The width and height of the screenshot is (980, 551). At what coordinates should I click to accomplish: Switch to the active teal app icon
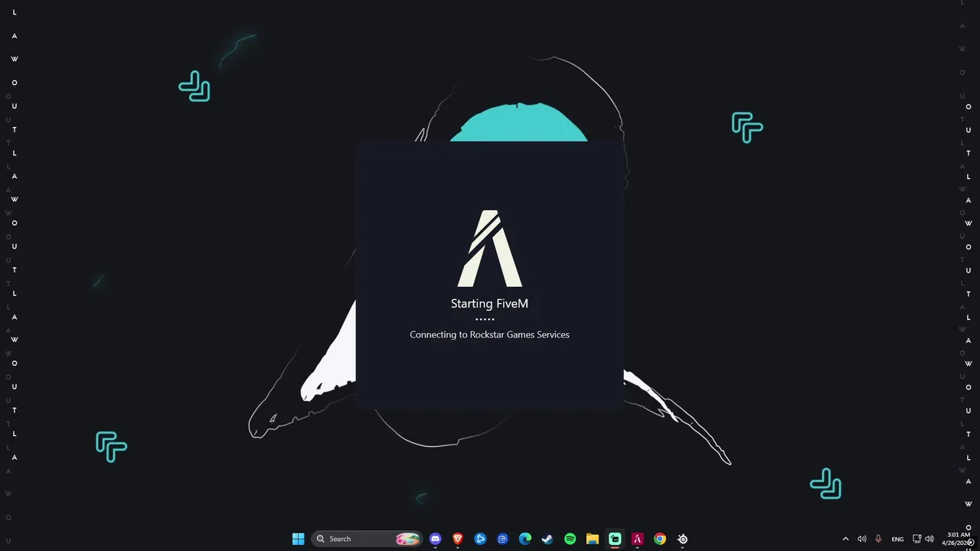615,539
